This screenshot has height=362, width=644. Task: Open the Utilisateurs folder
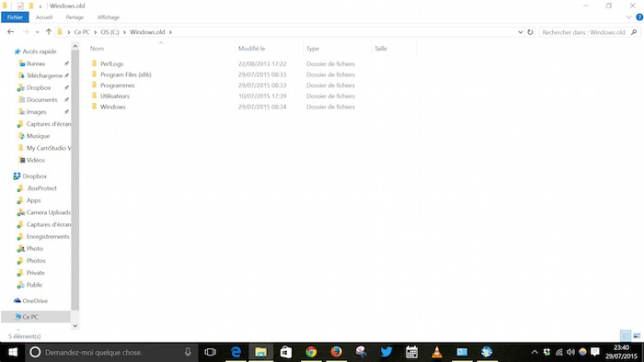coord(115,96)
